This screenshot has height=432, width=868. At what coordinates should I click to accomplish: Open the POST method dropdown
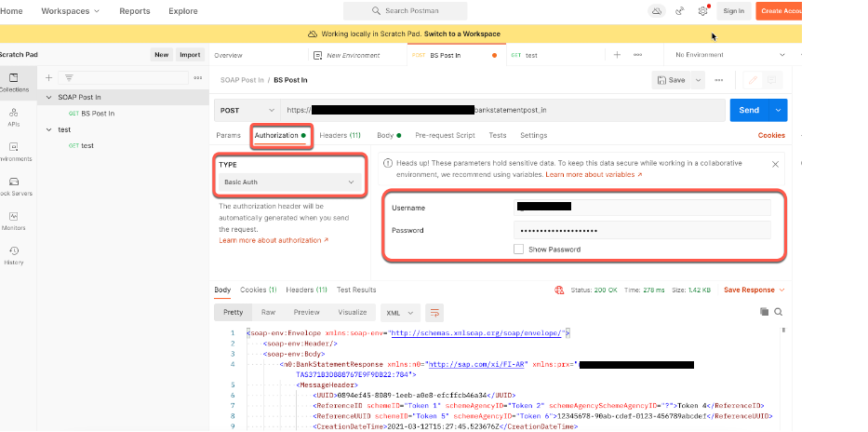tap(245, 110)
